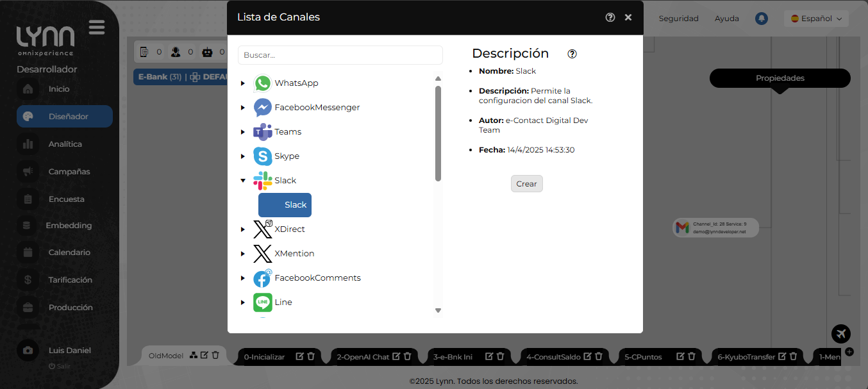Delete the 0-Inicializar tab with trash icon
This screenshot has width=868, height=389.
tap(311, 356)
